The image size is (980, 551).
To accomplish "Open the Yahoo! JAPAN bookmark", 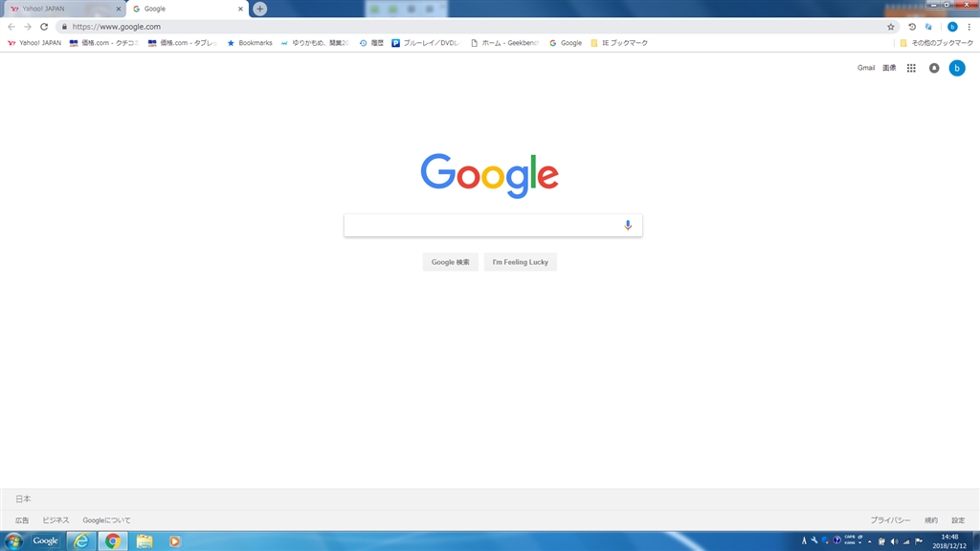I will [34, 43].
